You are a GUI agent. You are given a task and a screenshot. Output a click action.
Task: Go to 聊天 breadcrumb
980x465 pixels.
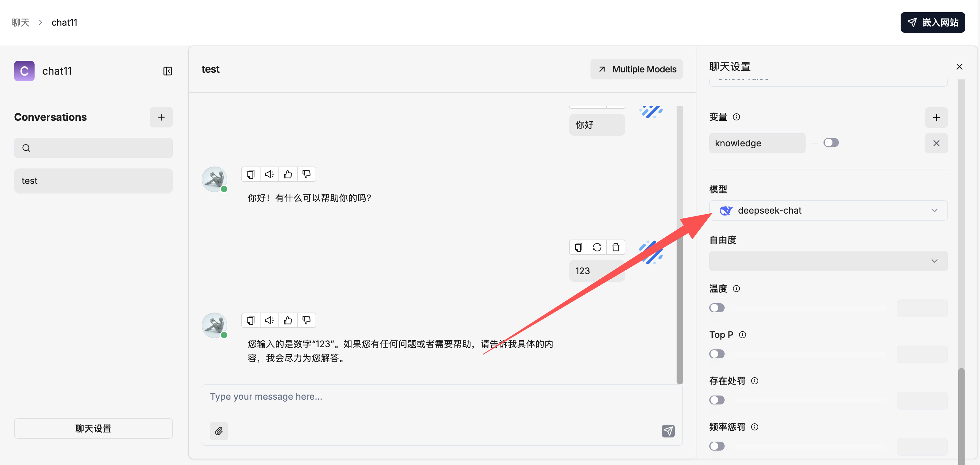pos(20,22)
